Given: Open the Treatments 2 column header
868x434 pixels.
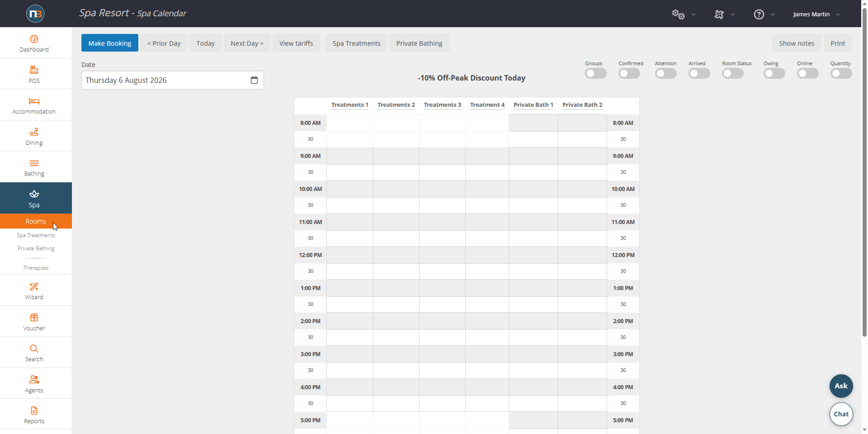Looking at the screenshot, I should [x=396, y=105].
